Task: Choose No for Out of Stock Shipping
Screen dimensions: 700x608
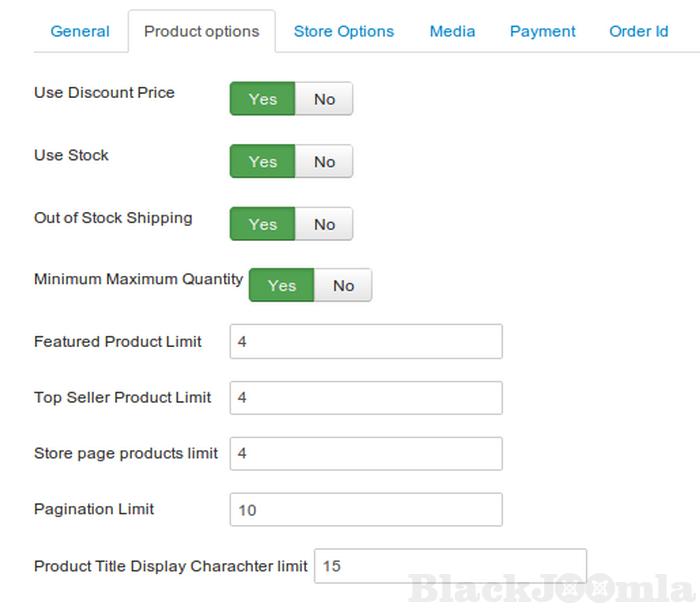Action: click(324, 224)
